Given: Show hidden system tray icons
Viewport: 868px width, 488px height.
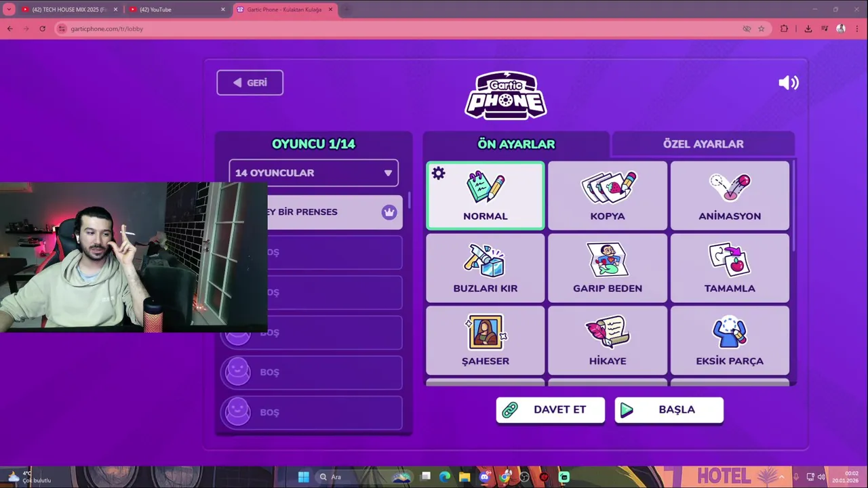Looking at the screenshot, I should coord(781,476).
